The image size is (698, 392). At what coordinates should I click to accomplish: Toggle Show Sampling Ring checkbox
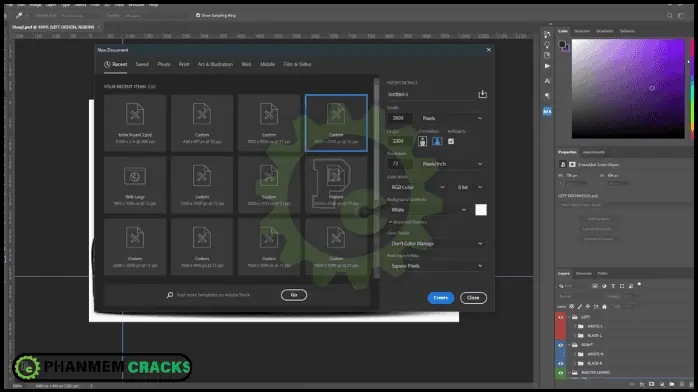point(198,15)
